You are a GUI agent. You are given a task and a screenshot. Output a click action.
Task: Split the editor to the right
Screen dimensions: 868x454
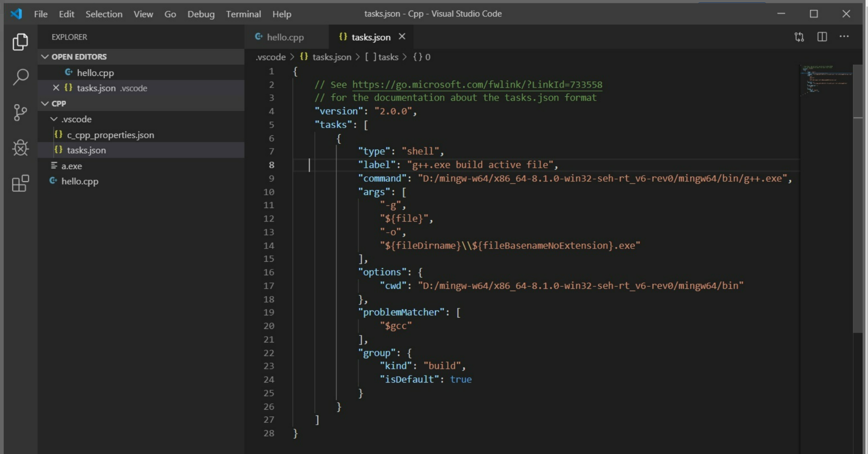822,37
